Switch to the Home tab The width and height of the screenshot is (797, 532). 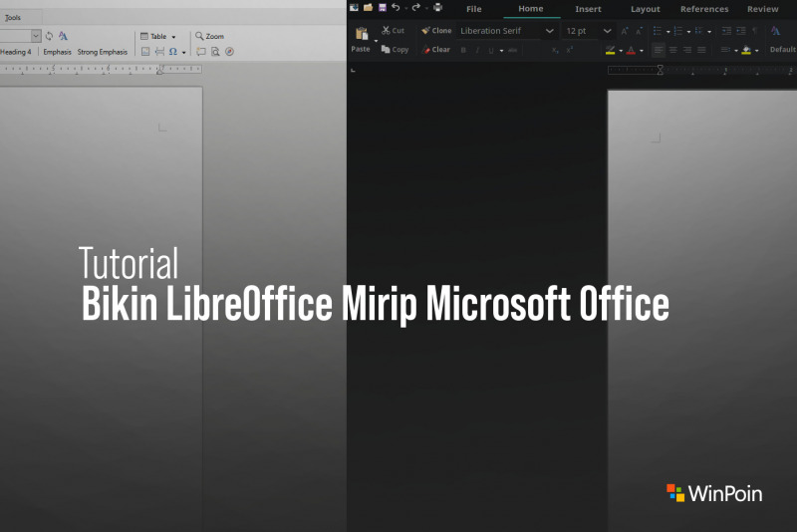(x=531, y=9)
